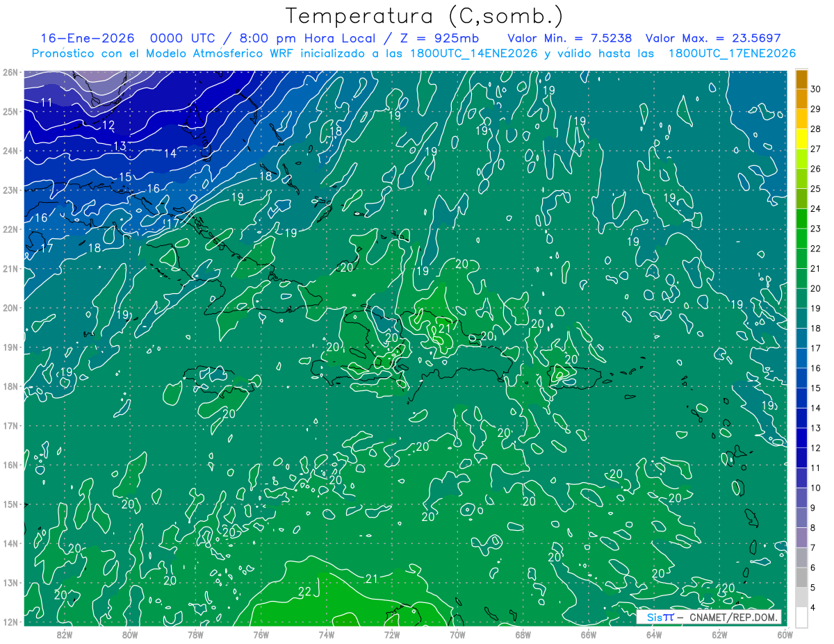The height and width of the screenshot is (644, 834).
Task: Click the 12 contour label on the map
Action: [x=108, y=125]
